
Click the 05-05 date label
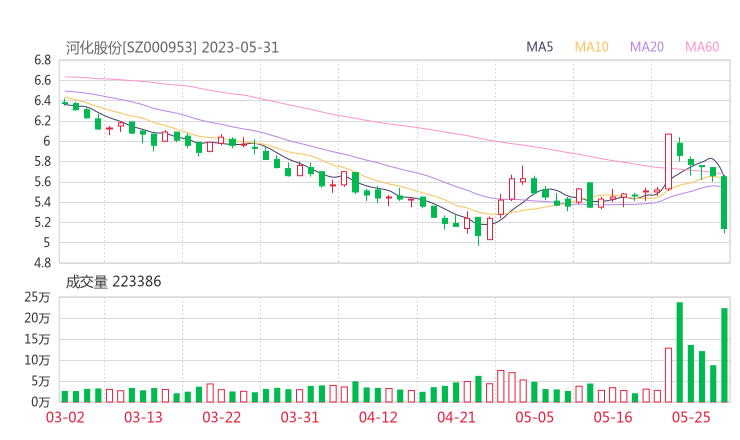pos(534,417)
